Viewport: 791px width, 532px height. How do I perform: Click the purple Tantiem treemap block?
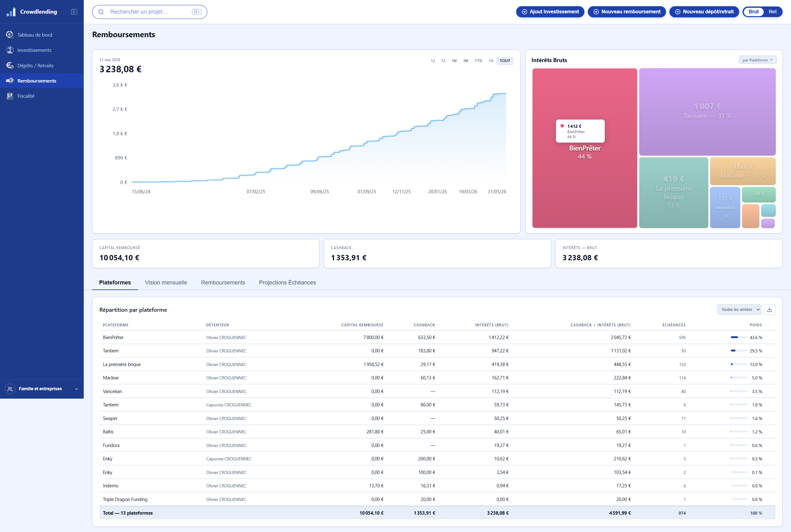coord(707,112)
